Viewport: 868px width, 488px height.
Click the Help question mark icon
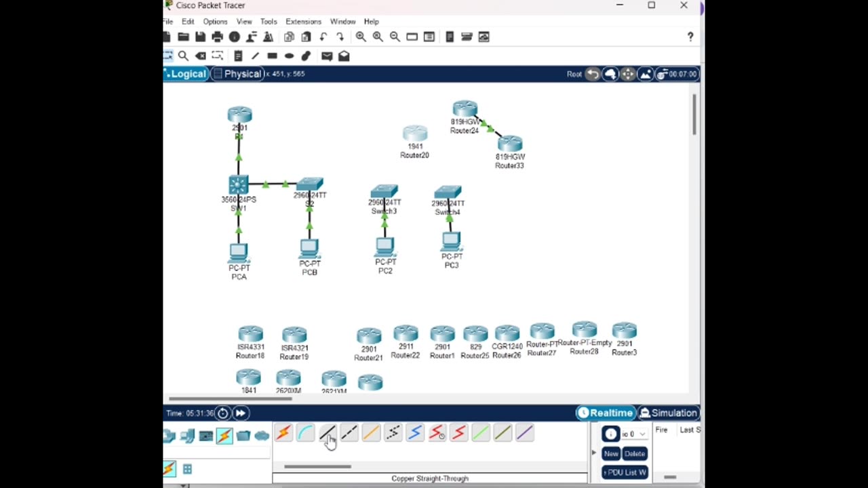[690, 37]
